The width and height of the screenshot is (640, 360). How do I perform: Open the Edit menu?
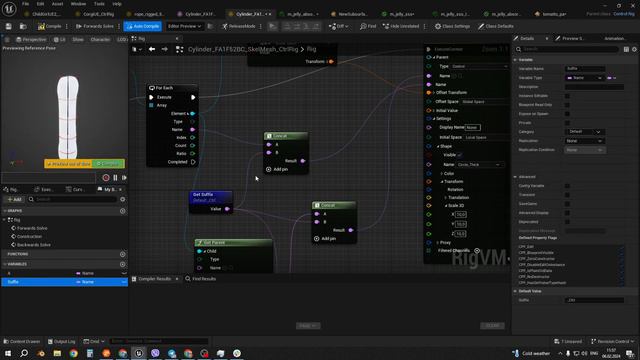pyautogui.click(x=40, y=4)
